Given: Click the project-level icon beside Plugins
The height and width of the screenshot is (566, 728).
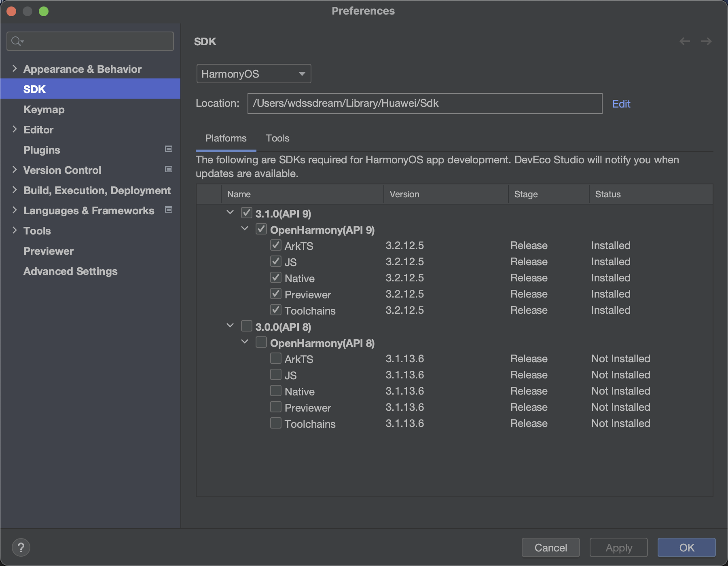Looking at the screenshot, I should (x=169, y=149).
